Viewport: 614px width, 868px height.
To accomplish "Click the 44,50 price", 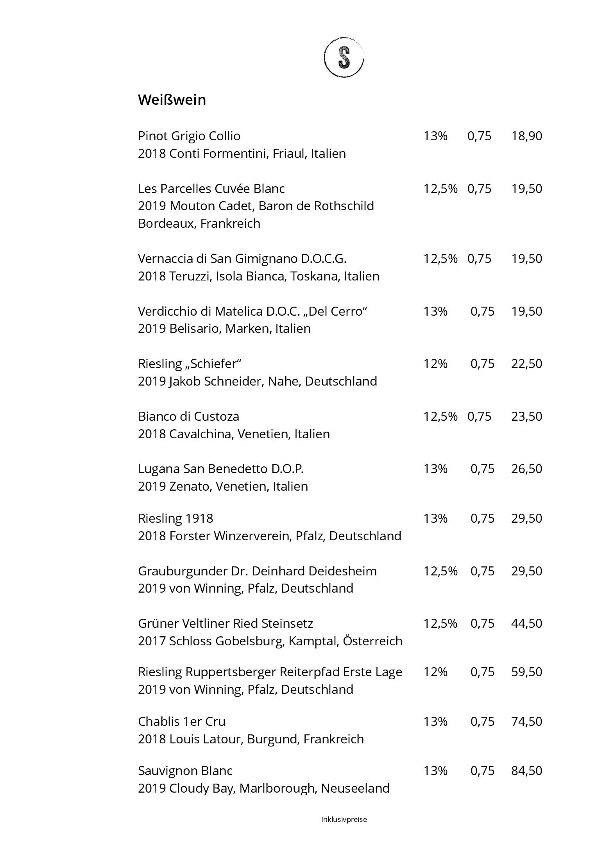I will [526, 623].
